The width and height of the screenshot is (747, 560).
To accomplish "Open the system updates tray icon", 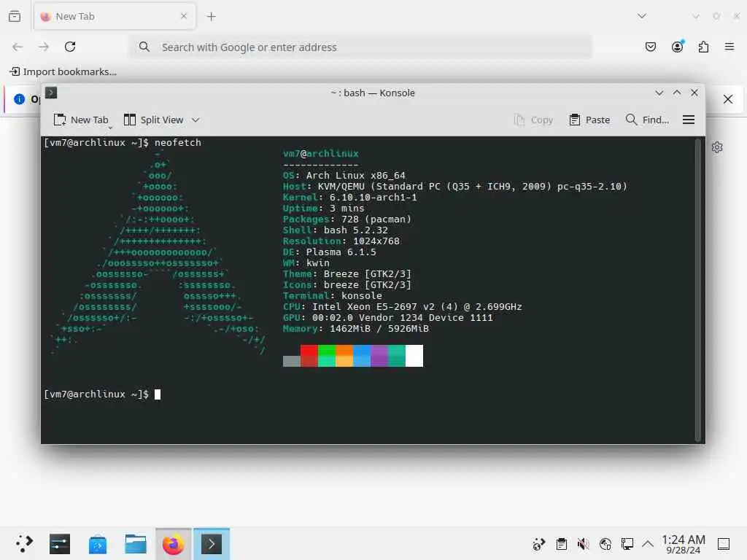I will 539,544.
